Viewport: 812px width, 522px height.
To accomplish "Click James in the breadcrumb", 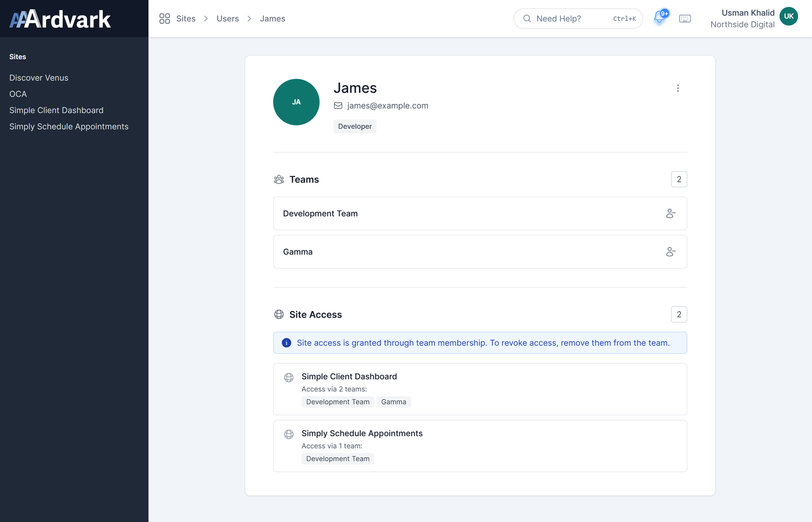I will [x=273, y=19].
